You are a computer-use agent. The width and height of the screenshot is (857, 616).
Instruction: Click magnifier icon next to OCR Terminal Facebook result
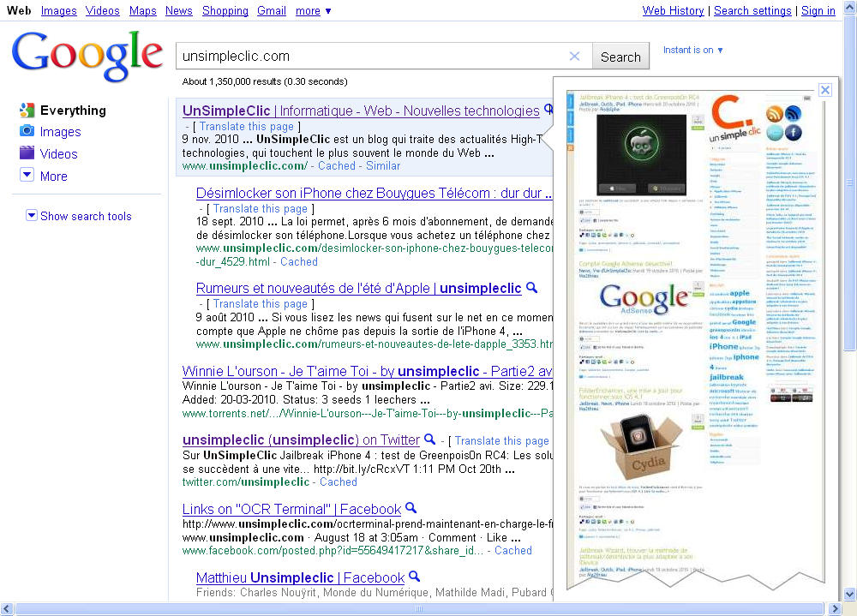click(x=411, y=508)
